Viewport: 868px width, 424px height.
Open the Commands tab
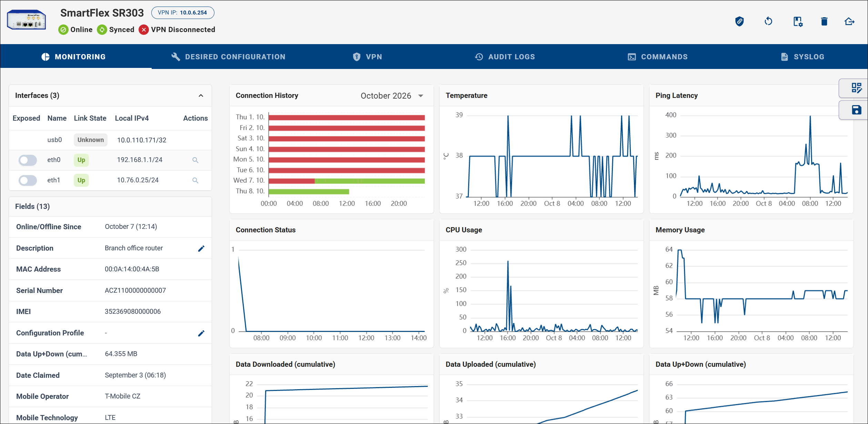coord(658,57)
